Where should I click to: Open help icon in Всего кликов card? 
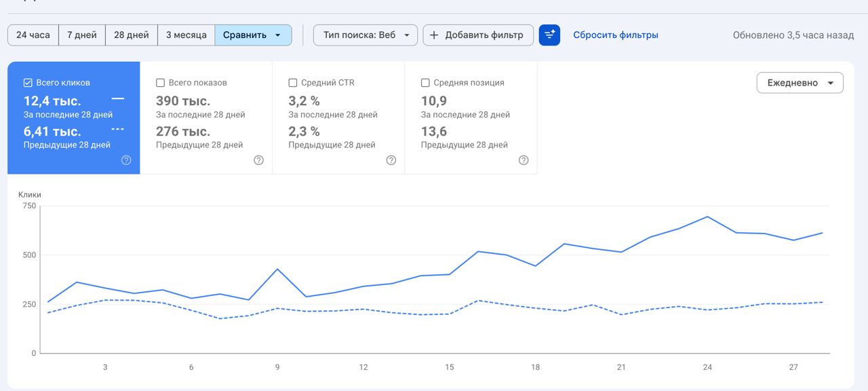click(126, 160)
